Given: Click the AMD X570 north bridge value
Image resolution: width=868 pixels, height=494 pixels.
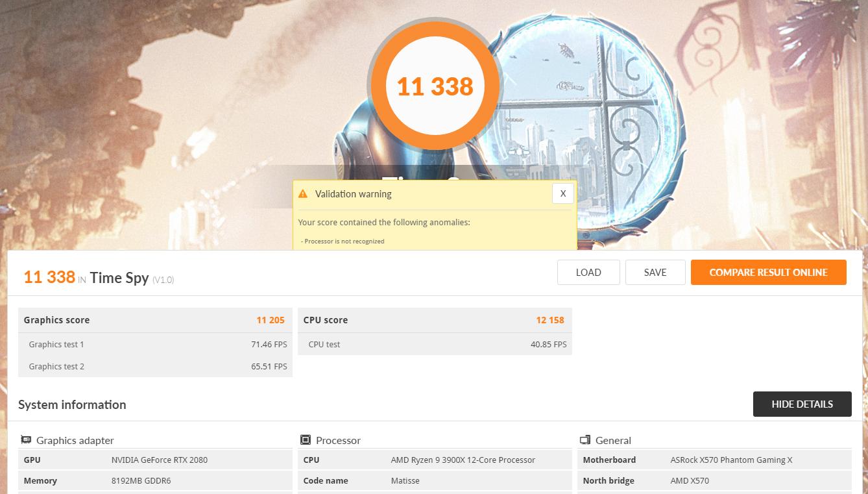Looking at the screenshot, I should point(690,481).
